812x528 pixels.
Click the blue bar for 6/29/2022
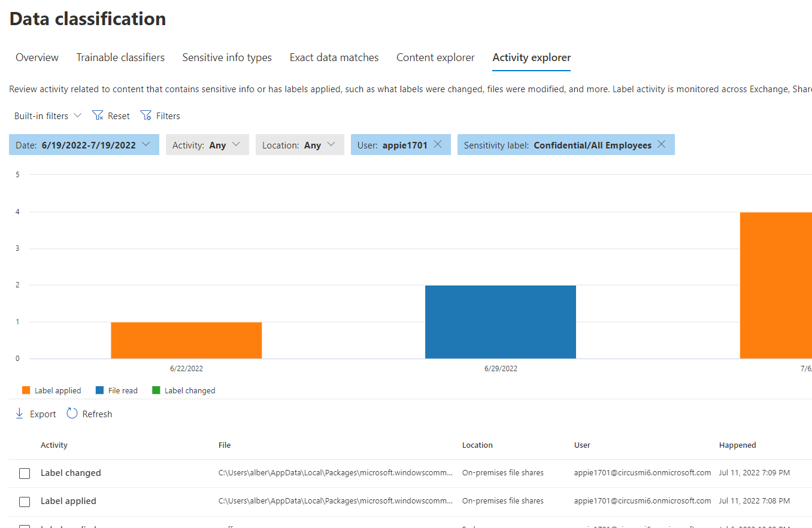(501, 322)
